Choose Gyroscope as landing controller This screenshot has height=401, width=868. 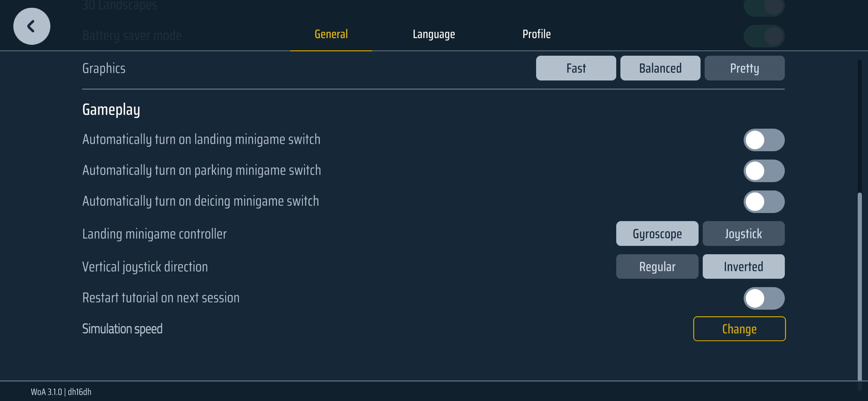[x=657, y=233]
